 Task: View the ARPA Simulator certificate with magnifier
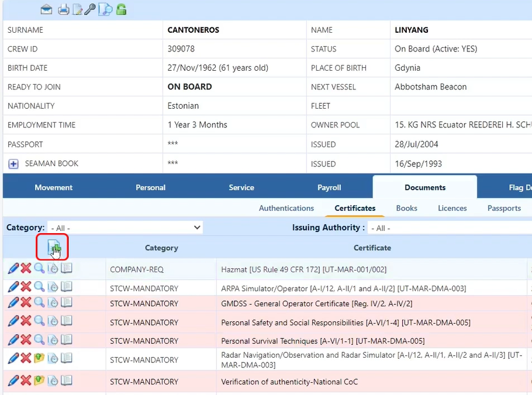click(x=39, y=286)
